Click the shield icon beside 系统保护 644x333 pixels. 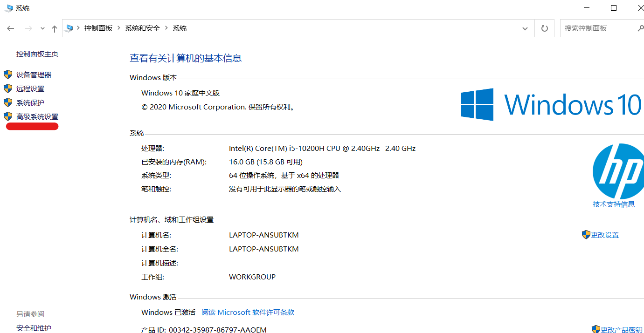8,102
